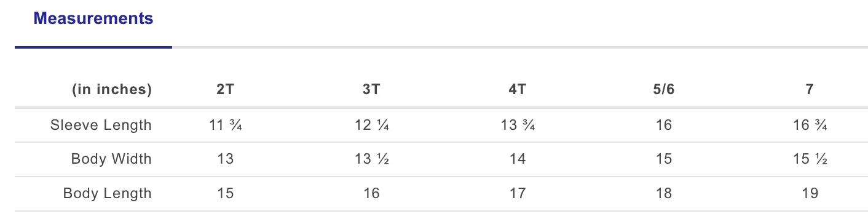The height and width of the screenshot is (224, 868).
Task: Select the 4T size column header
Action: tap(518, 89)
